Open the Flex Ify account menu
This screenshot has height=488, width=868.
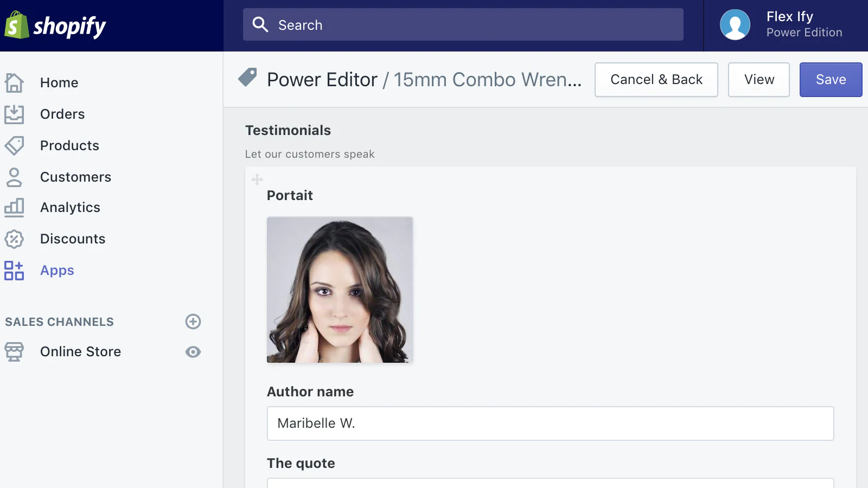point(782,25)
